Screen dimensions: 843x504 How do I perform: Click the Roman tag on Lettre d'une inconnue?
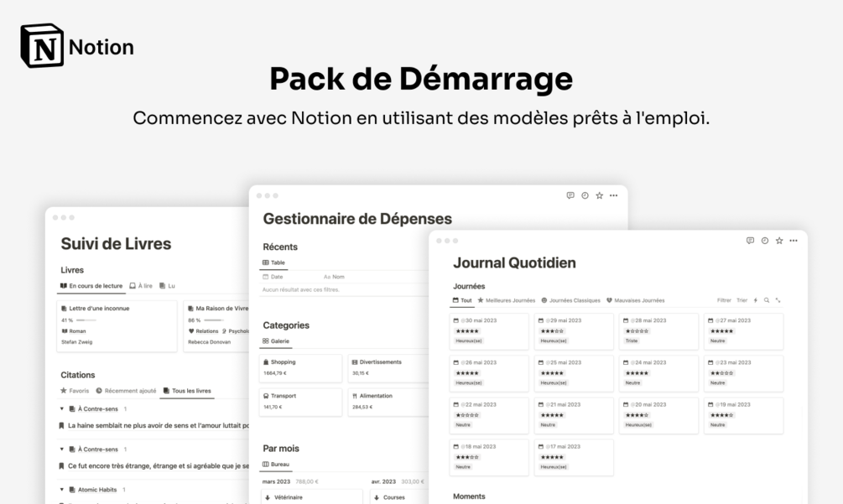coord(74,331)
